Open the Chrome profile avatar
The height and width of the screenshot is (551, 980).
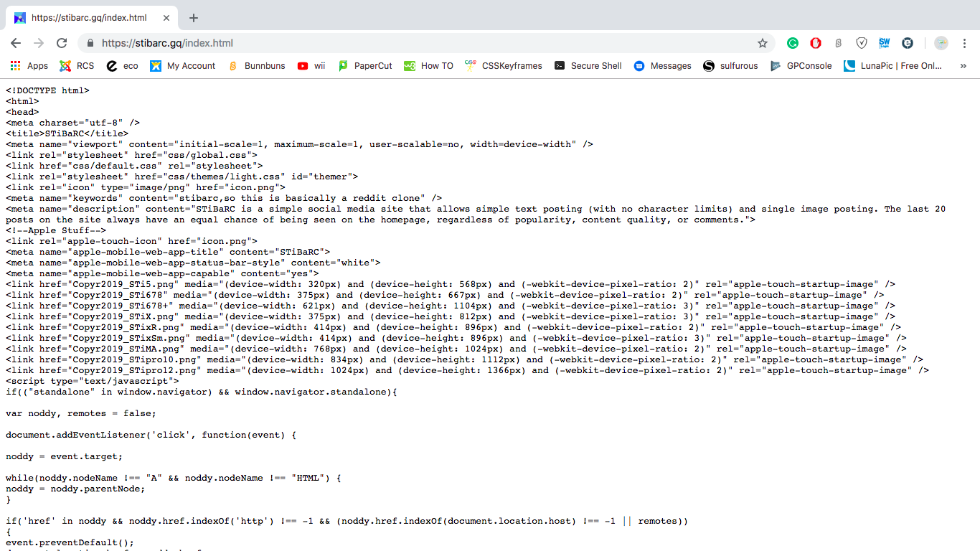point(941,43)
